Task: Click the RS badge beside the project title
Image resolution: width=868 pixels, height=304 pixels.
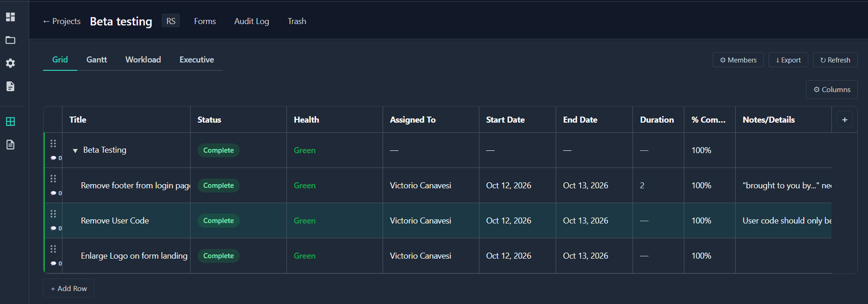Action: click(x=171, y=21)
